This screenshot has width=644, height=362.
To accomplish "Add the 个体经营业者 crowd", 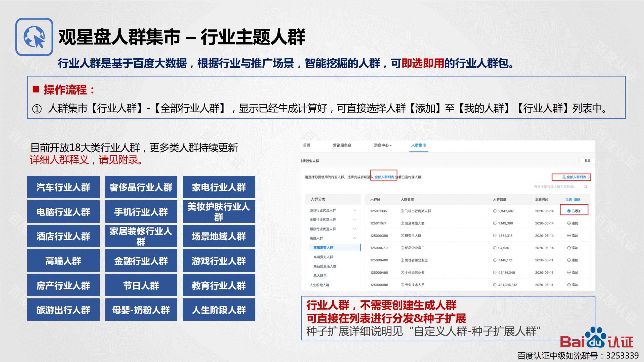I will click(x=573, y=273).
